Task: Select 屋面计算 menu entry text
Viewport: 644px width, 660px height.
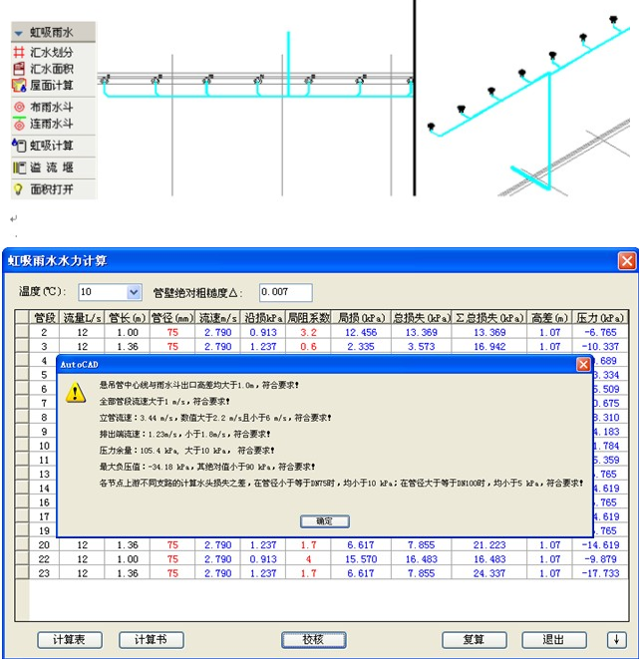Action: point(52,86)
